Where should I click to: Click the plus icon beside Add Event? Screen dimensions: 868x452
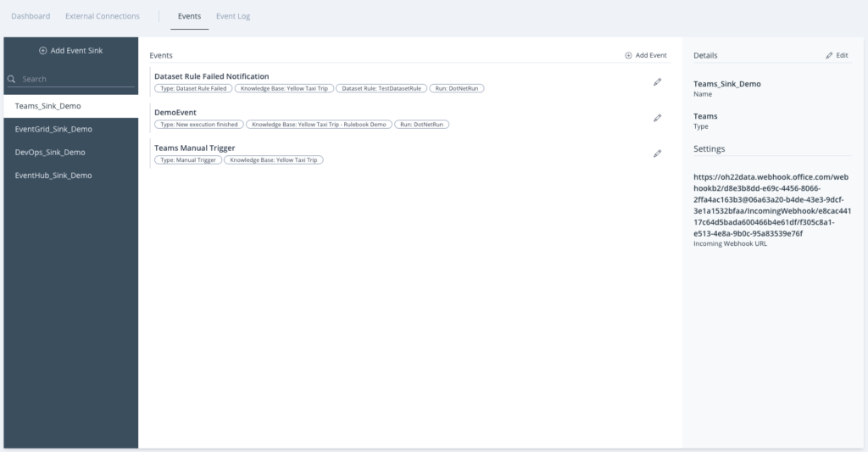pos(628,55)
